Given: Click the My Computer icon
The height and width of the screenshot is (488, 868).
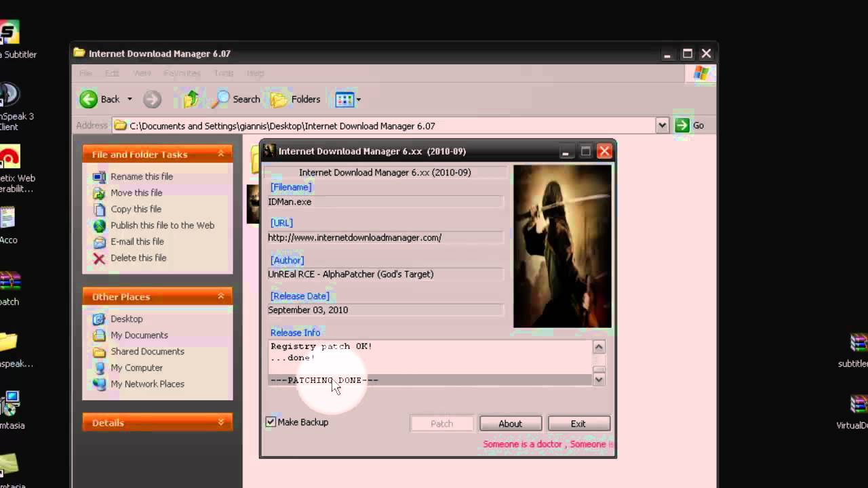Looking at the screenshot, I should pyautogui.click(x=100, y=367).
